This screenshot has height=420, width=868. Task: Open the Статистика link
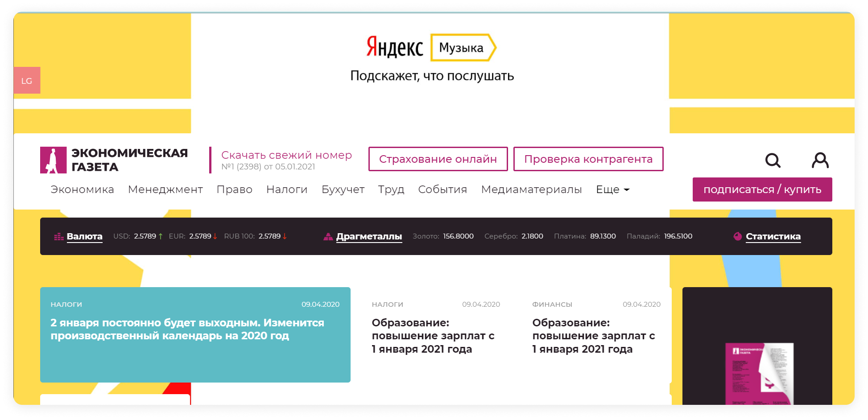(x=773, y=236)
